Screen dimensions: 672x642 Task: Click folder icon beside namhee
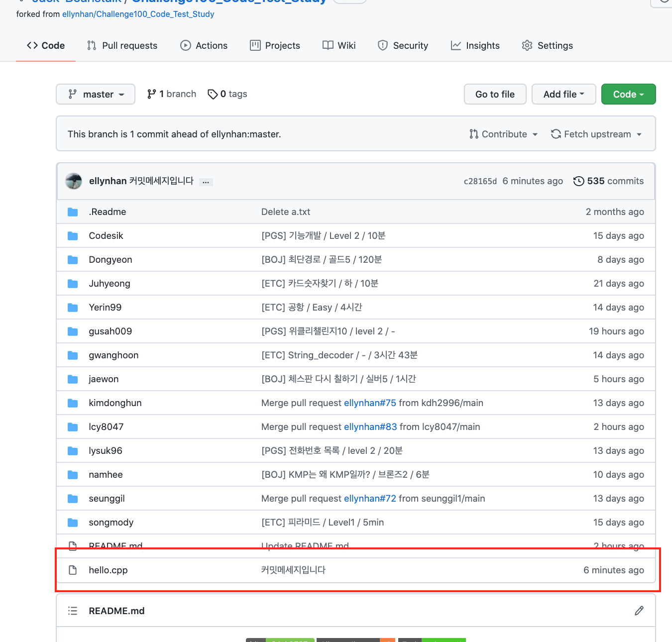click(x=73, y=474)
